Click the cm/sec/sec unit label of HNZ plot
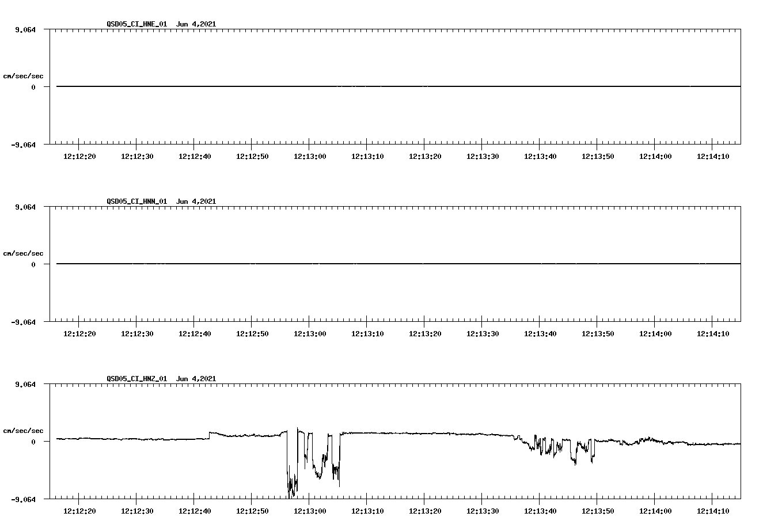Viewport: 782px width, 532px height. 23,431
